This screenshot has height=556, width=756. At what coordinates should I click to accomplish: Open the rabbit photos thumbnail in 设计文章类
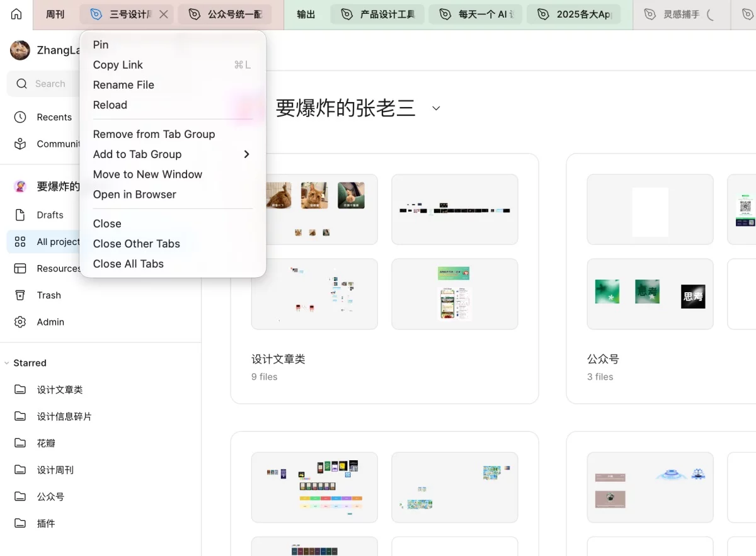pyautogui.click(x=314, y=210)
